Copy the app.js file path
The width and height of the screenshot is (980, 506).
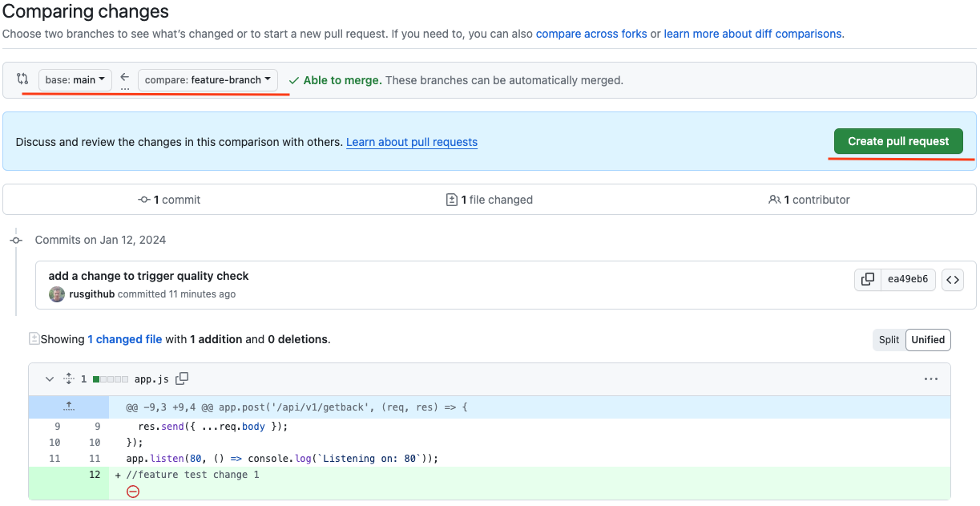(x=182, y=378)
